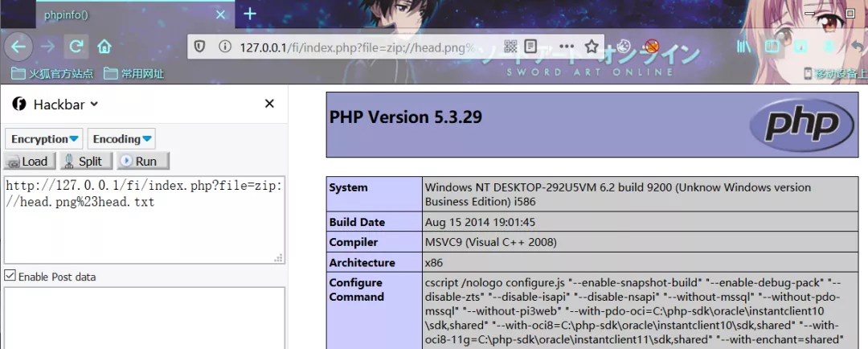Viewport: 868px width, 349px height.
Task: Click the Build Date row label
Action: 357,222
